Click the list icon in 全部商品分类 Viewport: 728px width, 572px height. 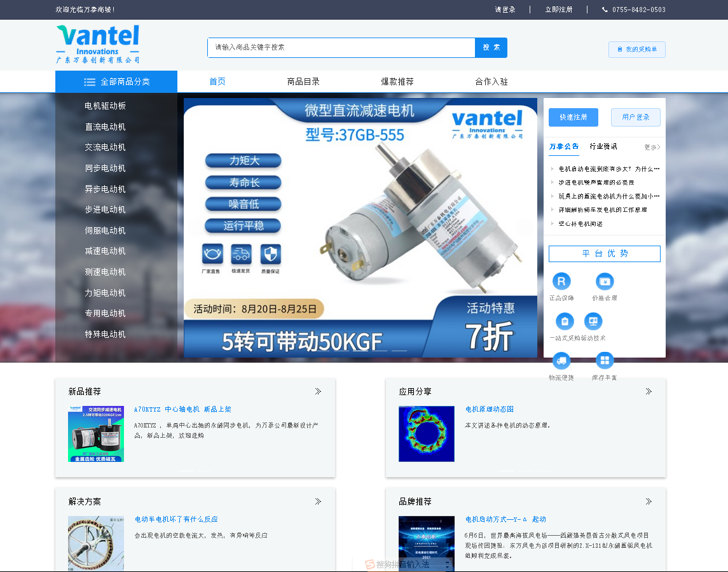coord(90,82)
